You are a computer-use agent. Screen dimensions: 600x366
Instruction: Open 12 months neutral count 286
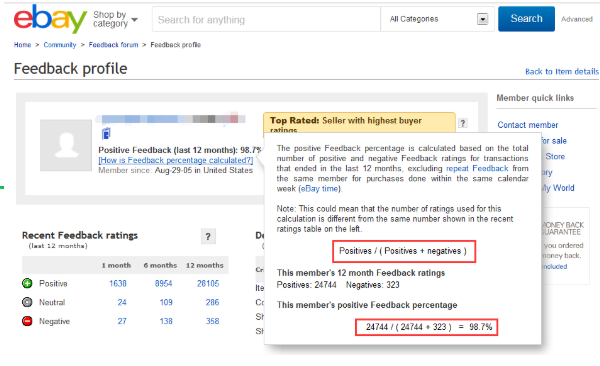(x=212, y=302)
